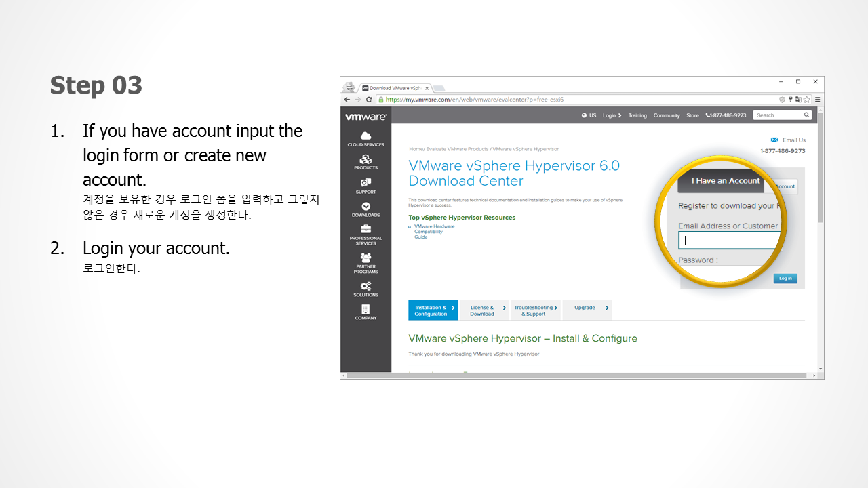Click the Home breadcrumb link
The width and height of the screenshot is (868, 488).
[x=416, y=149]
